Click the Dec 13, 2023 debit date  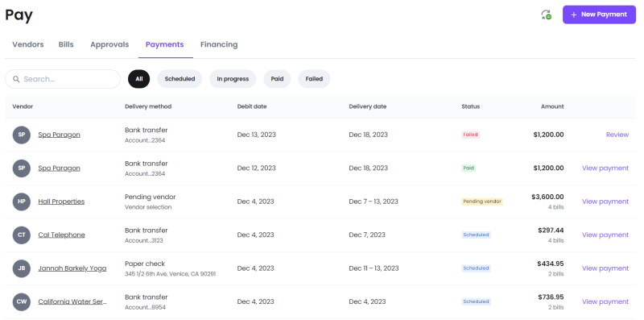pyautogui.click(x=256, y=135)
